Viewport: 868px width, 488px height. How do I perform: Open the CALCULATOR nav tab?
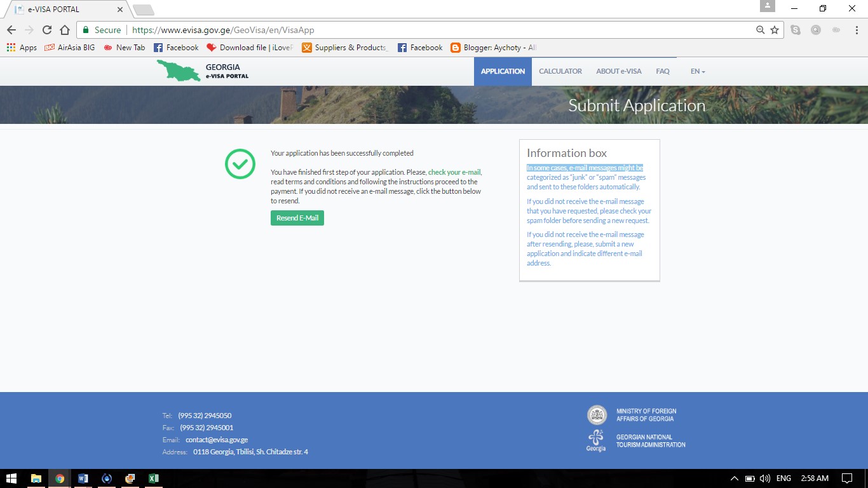[560, 71]
